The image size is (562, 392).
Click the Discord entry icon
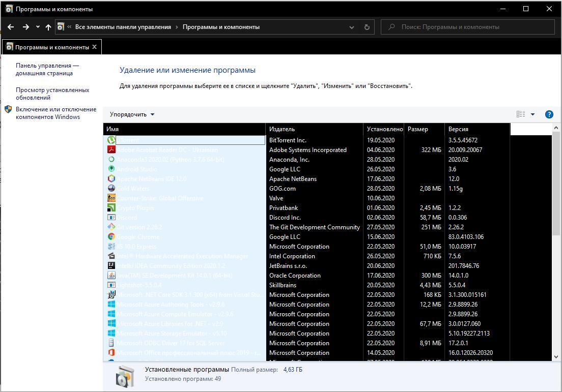111,217
